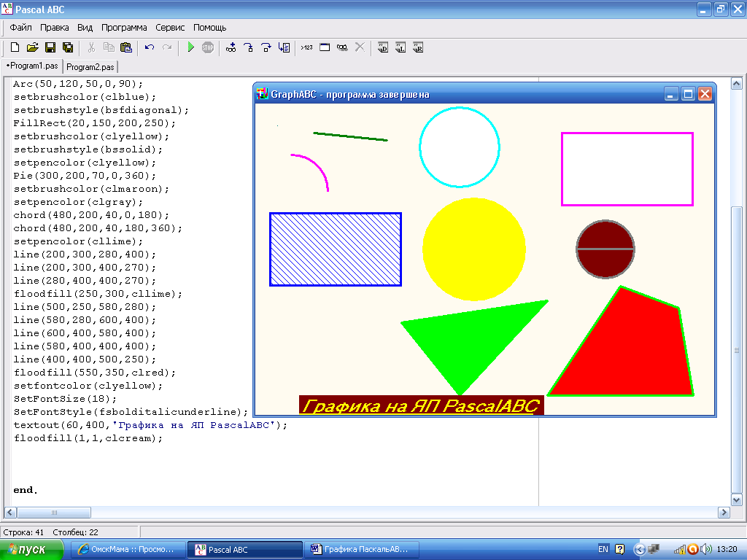The width and height of the screenshot is (747, 560).
Task: Open the Сервис menu
Action: 170,28
